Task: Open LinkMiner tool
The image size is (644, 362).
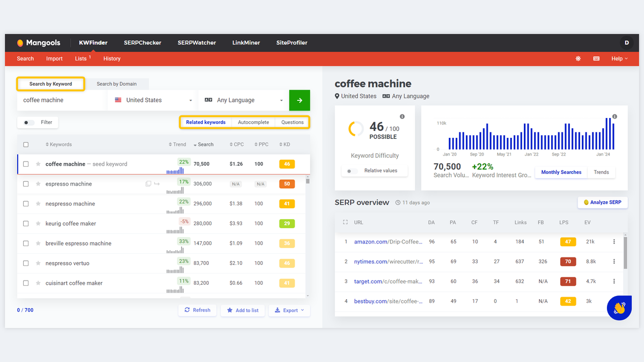Action: click(x=246, y=43)
